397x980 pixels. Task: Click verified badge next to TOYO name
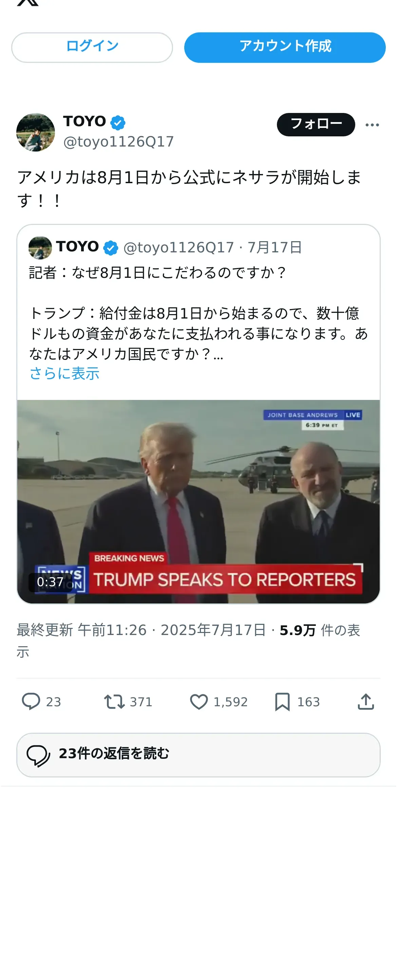pyautogui.click(x=118, y=122)
